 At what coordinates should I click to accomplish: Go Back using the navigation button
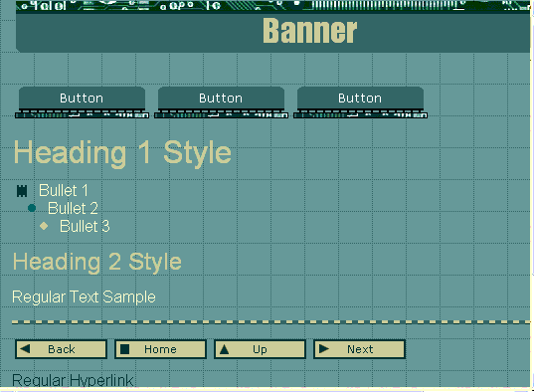62,349
